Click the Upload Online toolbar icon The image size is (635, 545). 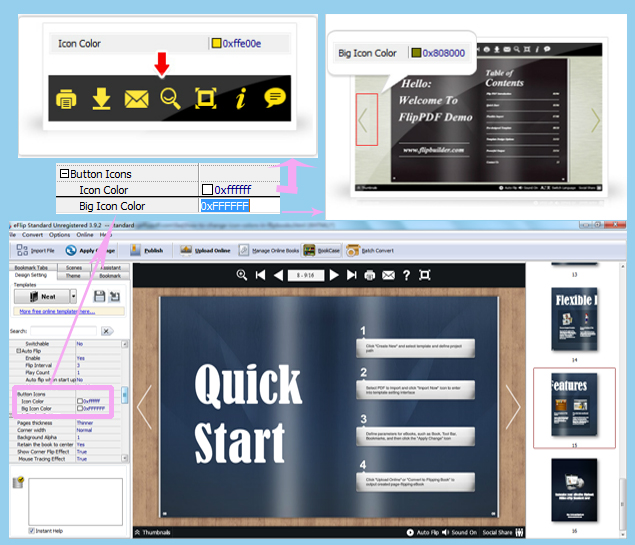[186, 250]
